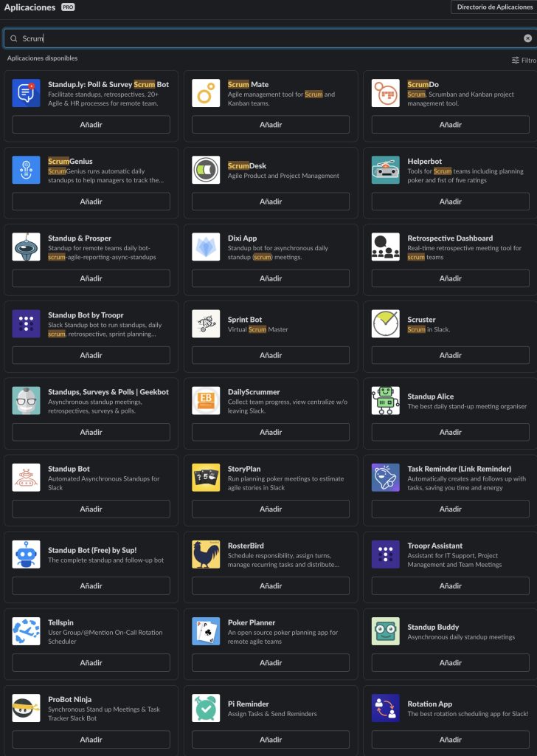Image resolution: width=537 pixels, height=756 pixels.
Task: Open the Rotation App icon
Action: (385, 708)
